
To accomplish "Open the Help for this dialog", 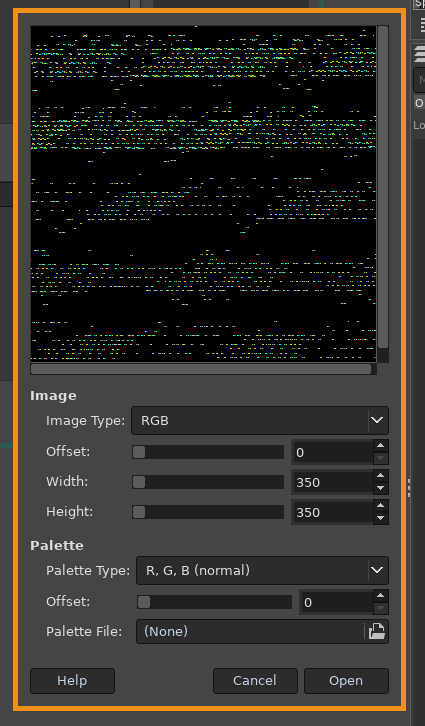I will click(x=72, y=681).
